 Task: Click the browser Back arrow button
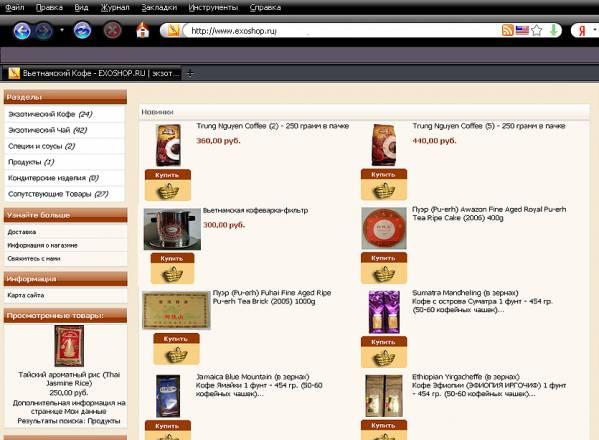[x=22, y=31]
